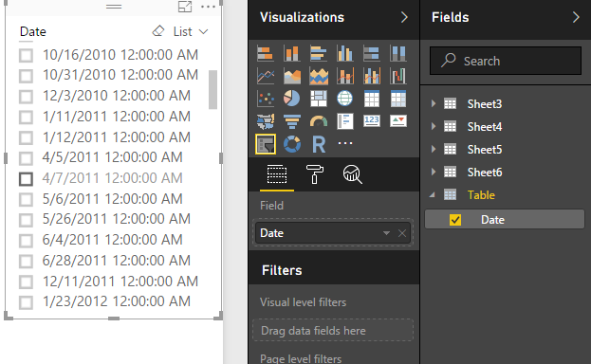Collapse the Table fields list
The height and width of the screenshot is (364, 591).
click(x=433, y=195)
